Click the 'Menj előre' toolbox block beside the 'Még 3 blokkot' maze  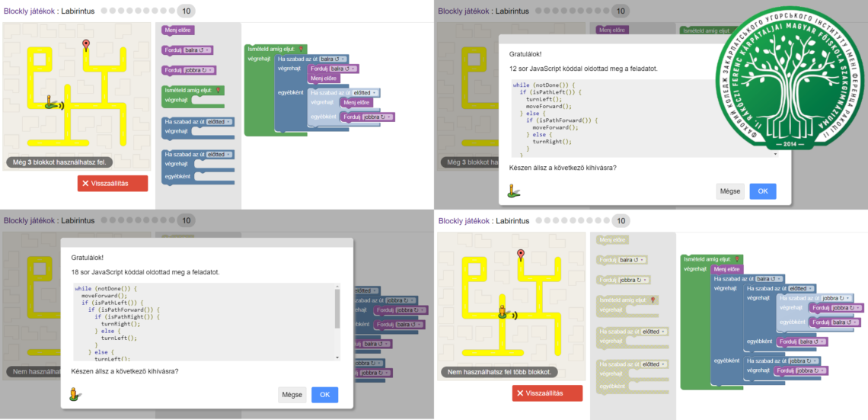178,30
